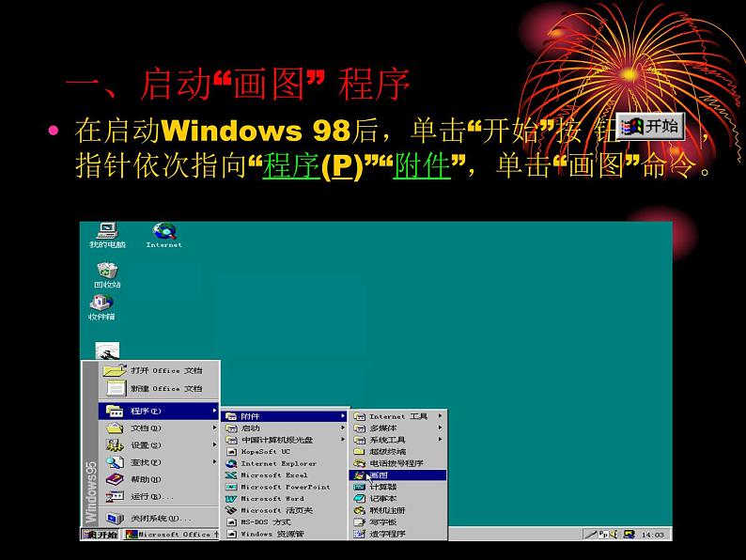Click the 电话拨号程序 phone dialer icon
This screenshot has width=746, height=560.
point(359,463)
